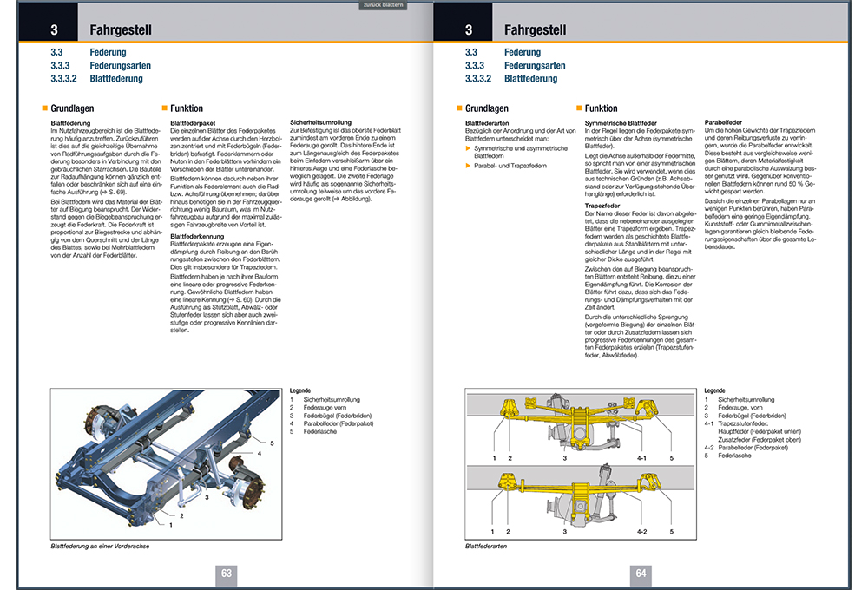This screenshot has height=590, width=868.
Task: Click the triangle bullet before 'Symmetrische und asymmetrische'
Action: coord(468,149)
